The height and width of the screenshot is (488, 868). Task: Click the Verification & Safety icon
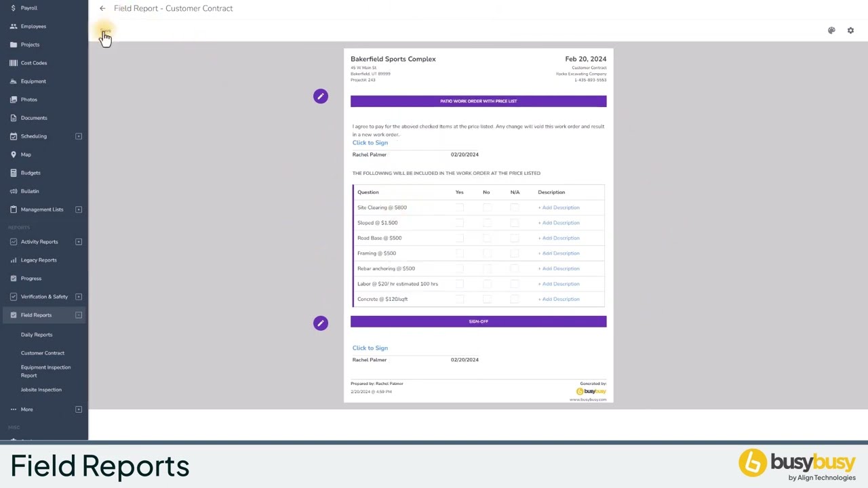point(13,297)
